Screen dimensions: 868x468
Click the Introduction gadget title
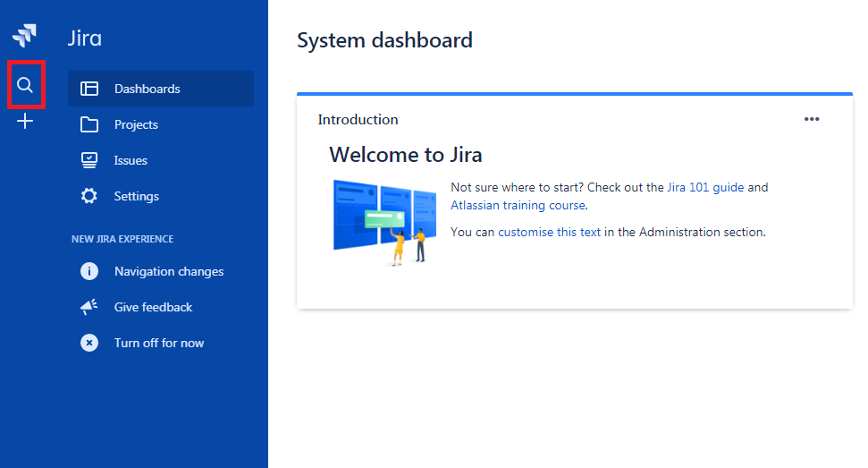tap(358, 120)
